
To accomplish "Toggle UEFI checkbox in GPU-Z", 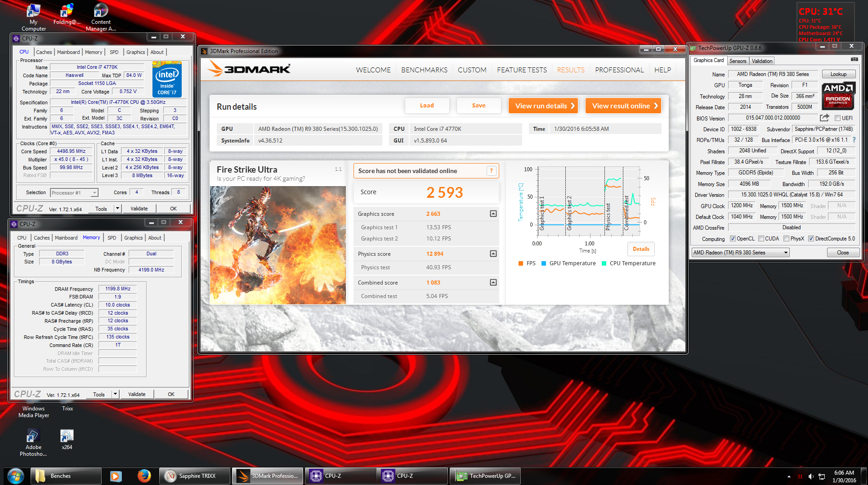I will [x=837, y=118].
